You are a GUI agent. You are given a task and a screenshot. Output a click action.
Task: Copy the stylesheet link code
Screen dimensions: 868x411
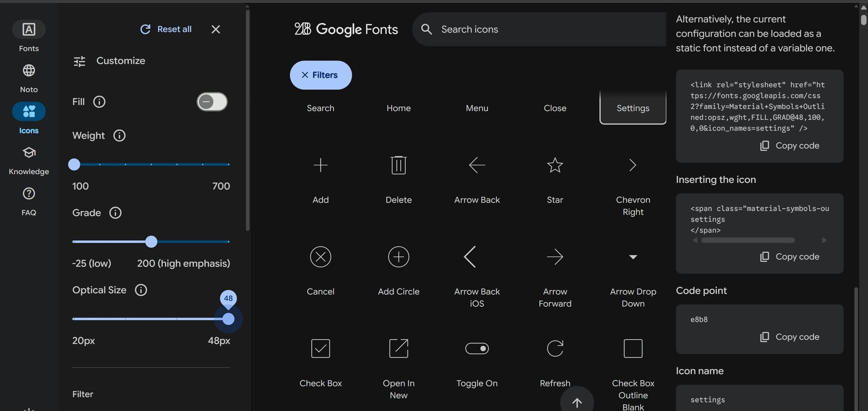tap(790, 146)
